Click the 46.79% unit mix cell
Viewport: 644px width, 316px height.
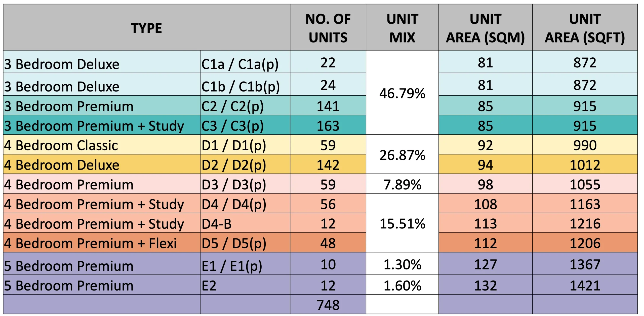[x=402, y=93]
